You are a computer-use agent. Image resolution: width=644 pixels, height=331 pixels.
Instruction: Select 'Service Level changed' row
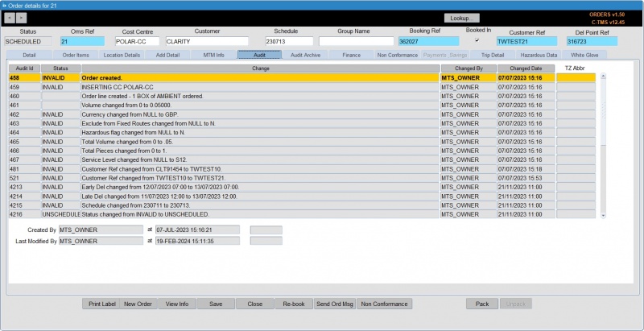303,159
